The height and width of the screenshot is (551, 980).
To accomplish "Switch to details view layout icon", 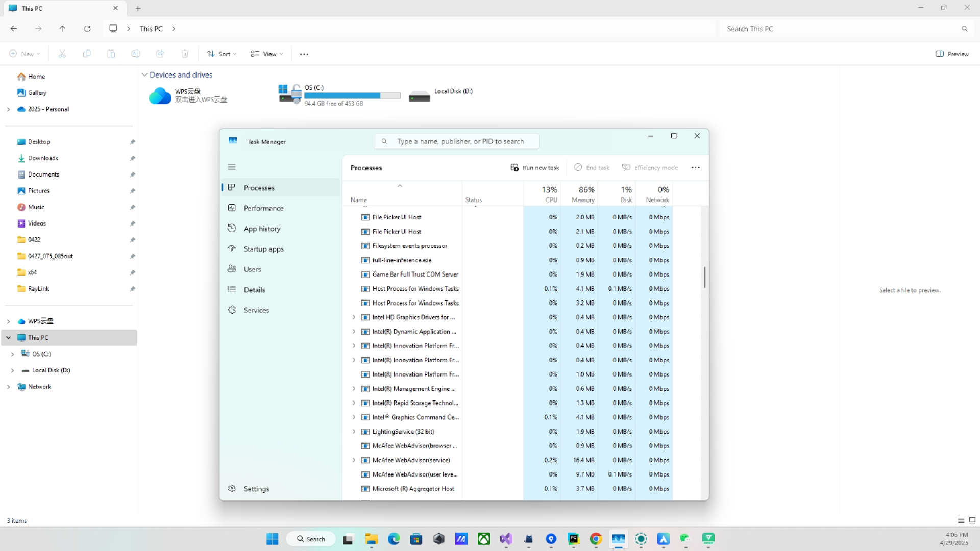I will point(961,520).
